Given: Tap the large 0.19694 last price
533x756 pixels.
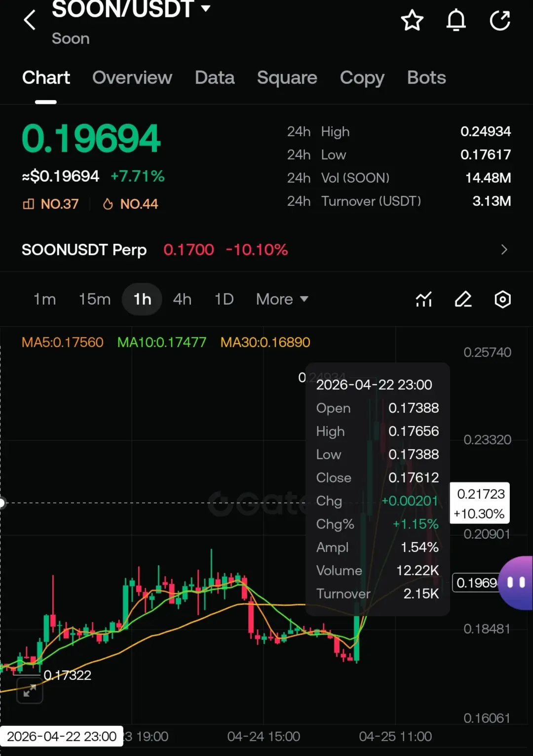Looking at the screenshot, I should coord(91,139).
